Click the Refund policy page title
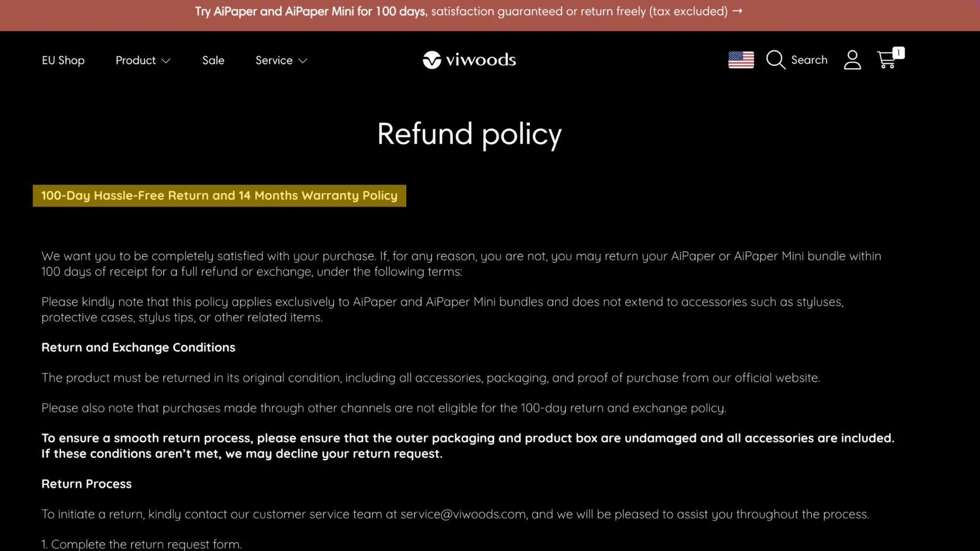This screenshot has height=551, width=980. [x=469, y=133]
